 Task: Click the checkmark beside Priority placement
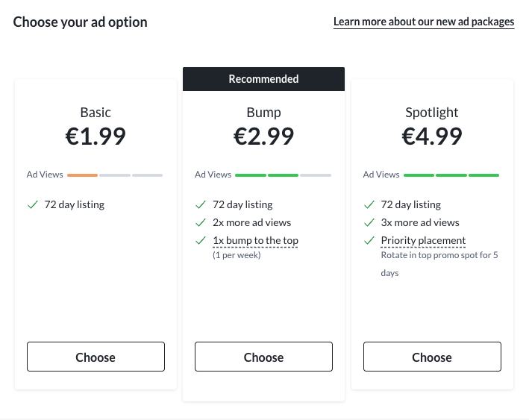(369, 240)
